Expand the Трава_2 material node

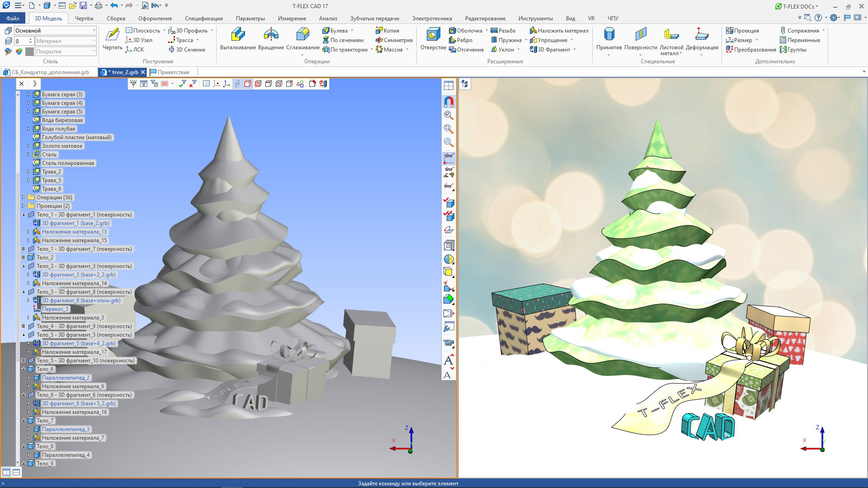[x=28, y=172]
